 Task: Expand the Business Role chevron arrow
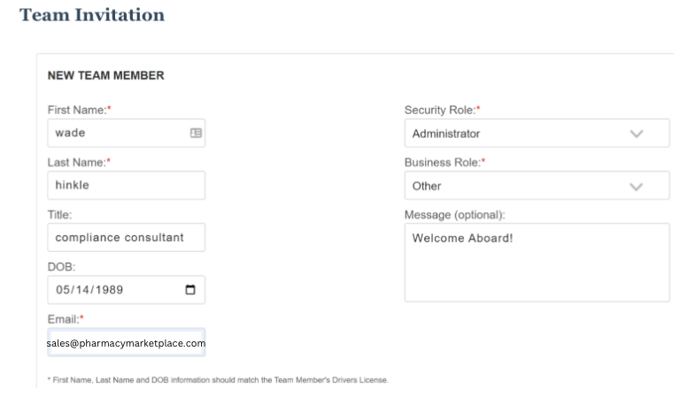(636, 186)
